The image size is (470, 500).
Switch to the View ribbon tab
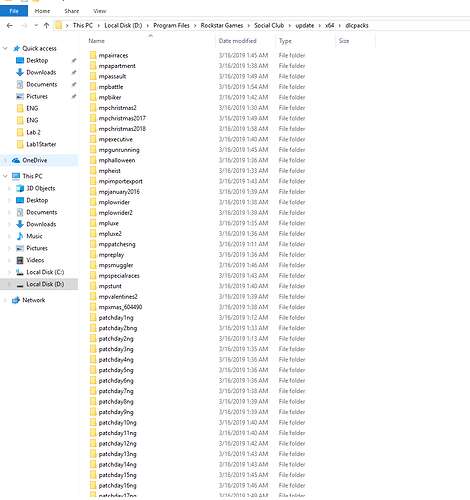point(99,11)
